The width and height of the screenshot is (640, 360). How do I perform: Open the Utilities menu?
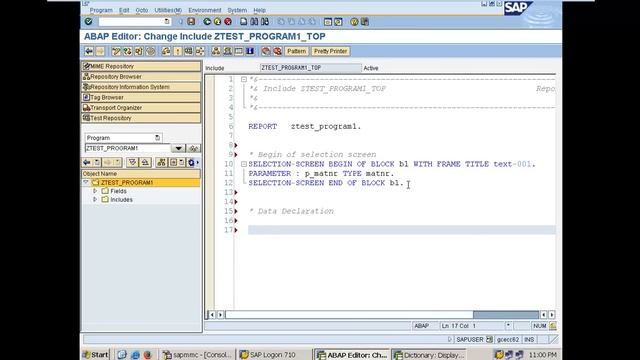click(168, 10)
